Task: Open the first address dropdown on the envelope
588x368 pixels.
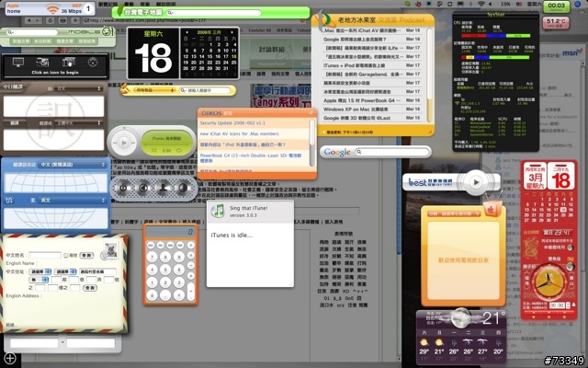Action: (40, 271)
